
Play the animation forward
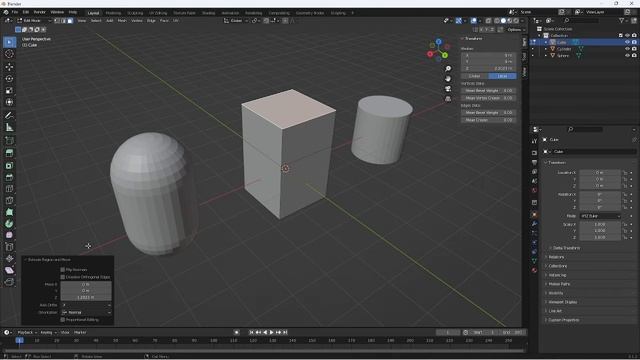click(x=272, y=333)
